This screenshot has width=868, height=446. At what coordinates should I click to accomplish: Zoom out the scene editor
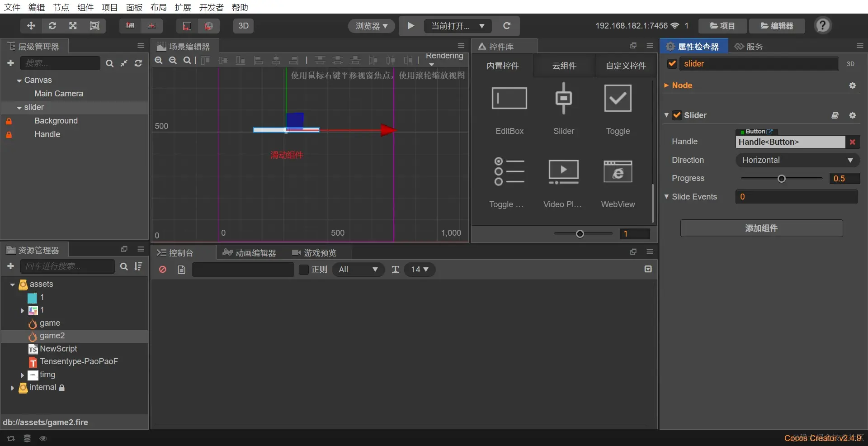[173, 61]
